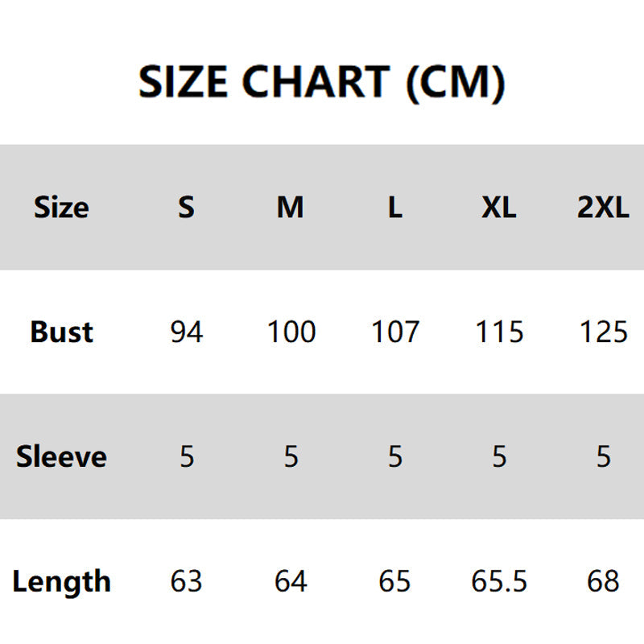This screenshot has width=644, height=644.
Task: Select the Size header cell
Action: pos(61,208)
